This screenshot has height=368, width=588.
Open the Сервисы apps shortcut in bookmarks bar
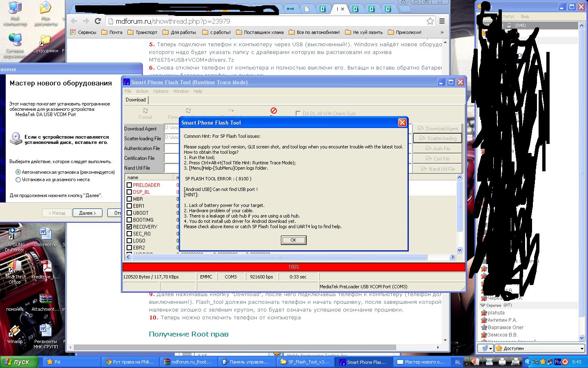click(x=83, y=32)
